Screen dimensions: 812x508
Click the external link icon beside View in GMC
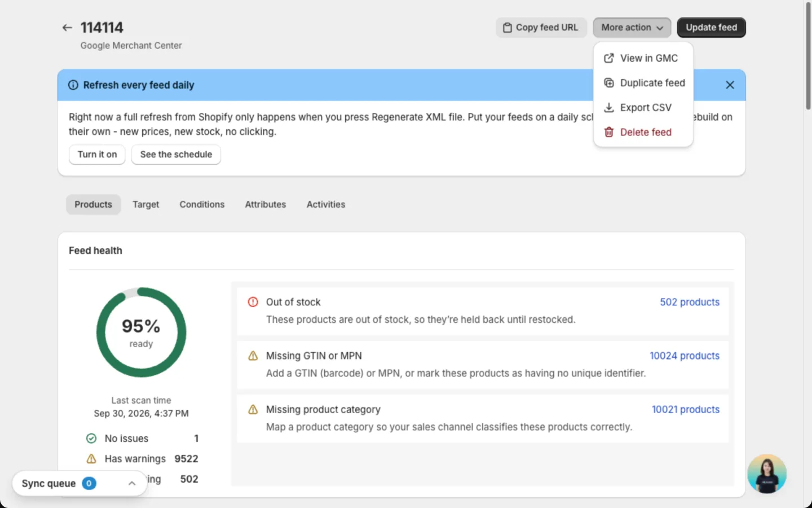(x=609, y=58)
